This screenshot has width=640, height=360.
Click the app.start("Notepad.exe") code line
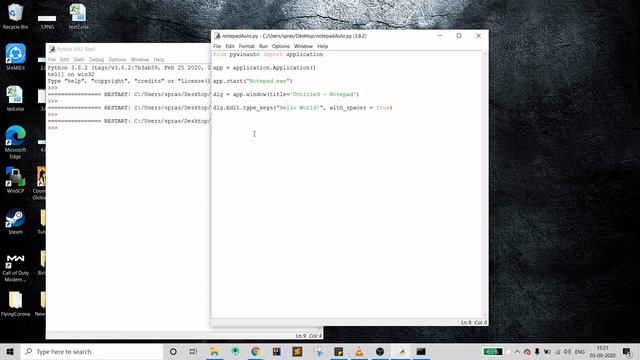[x=253, y=81]
